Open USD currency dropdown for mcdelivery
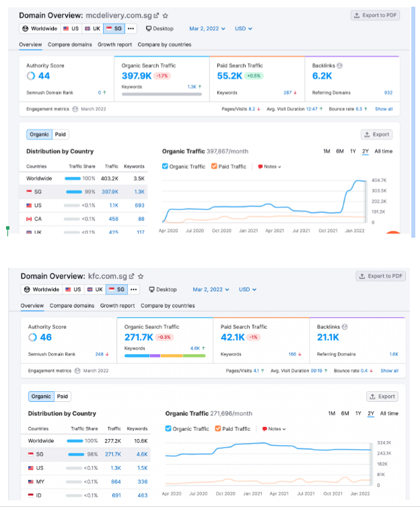Viewport: 420px width, 507px height. tap(243, 28)
